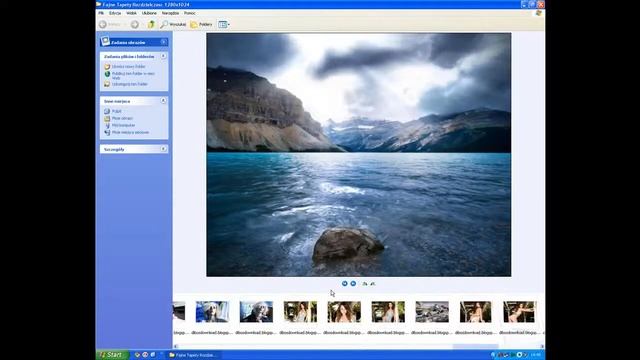The width and height of the screenshot is (640, 360).
Task: Click the filmstrip horizontal scrollbar thumb
Action: coord(476,347)
